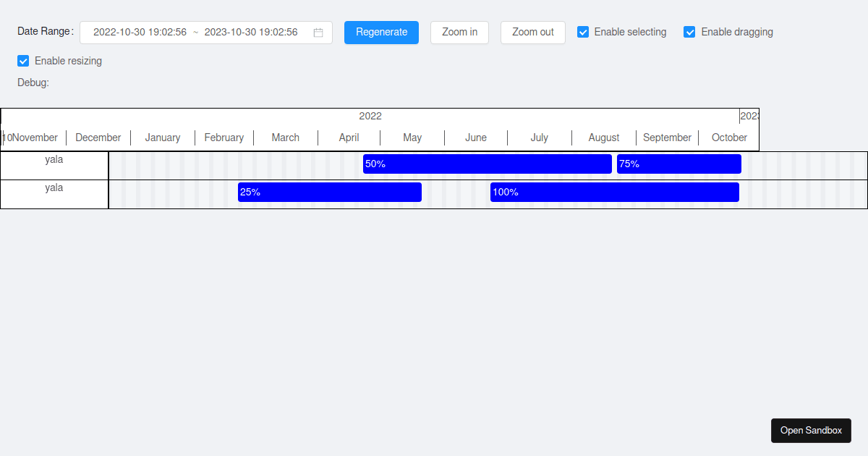Image resolution: width=868 pixels, height=456 pixels.
Task: Click the first yala row label
Action: tap(54, 159)
